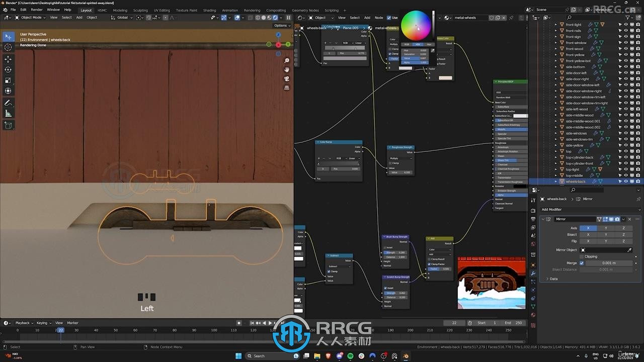The width and height of the screenshot is (644, 362).
Task: Toggle the camera view icon in viewport
Action: click(287, 79)
